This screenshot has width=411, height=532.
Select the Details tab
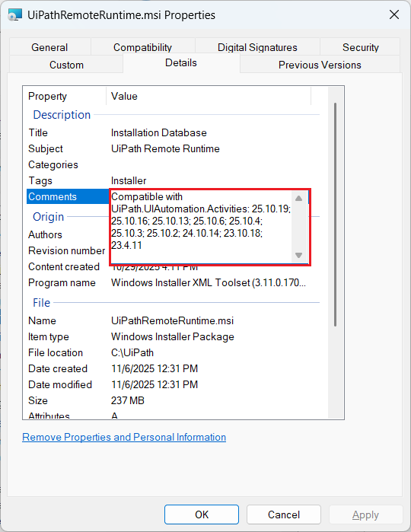coord(181,62)
